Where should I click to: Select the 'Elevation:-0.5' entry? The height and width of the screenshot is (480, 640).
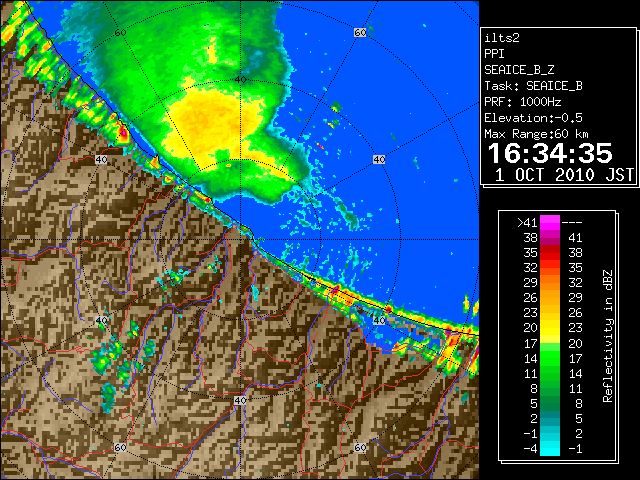[533, 118]
